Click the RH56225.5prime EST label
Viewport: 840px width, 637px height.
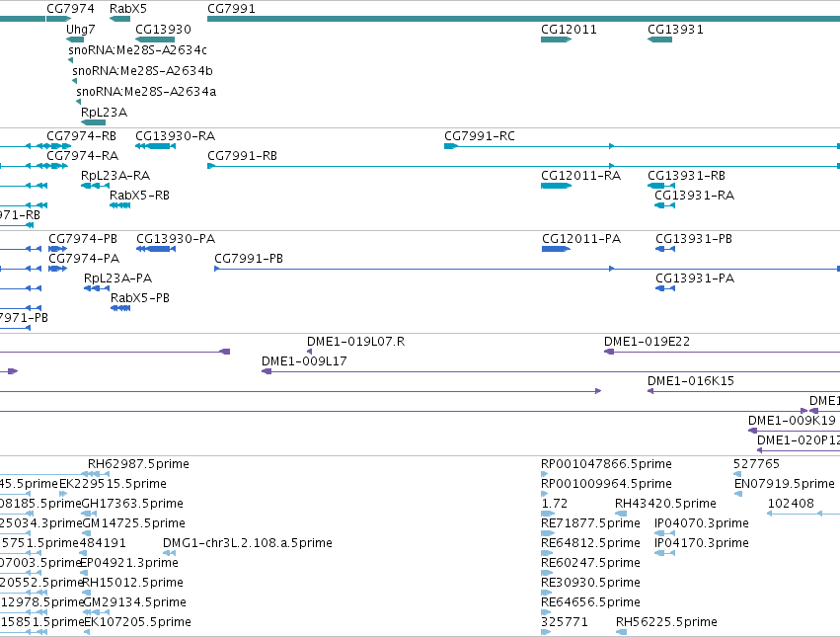pos(666,622)
